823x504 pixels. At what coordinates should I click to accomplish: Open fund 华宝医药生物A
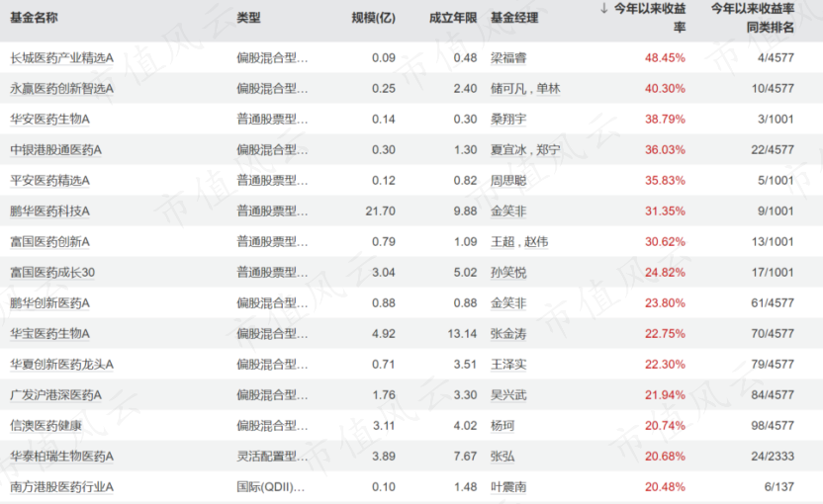49,334
